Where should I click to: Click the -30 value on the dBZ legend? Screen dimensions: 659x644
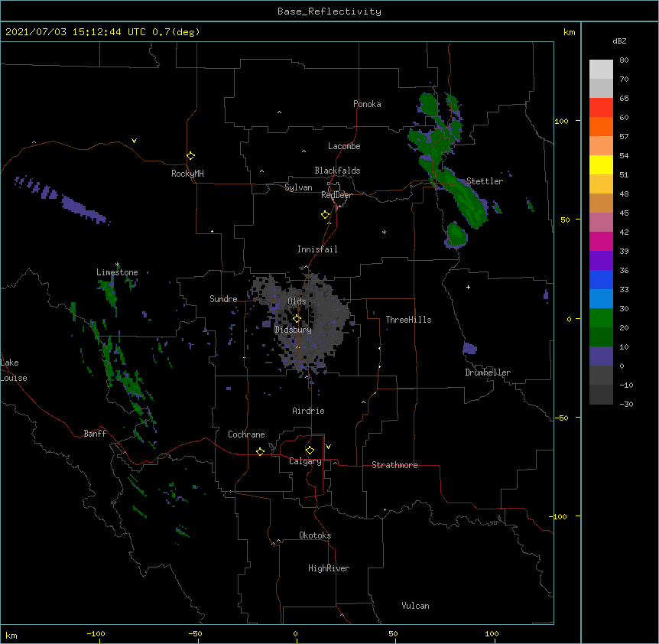click(626, 405)
